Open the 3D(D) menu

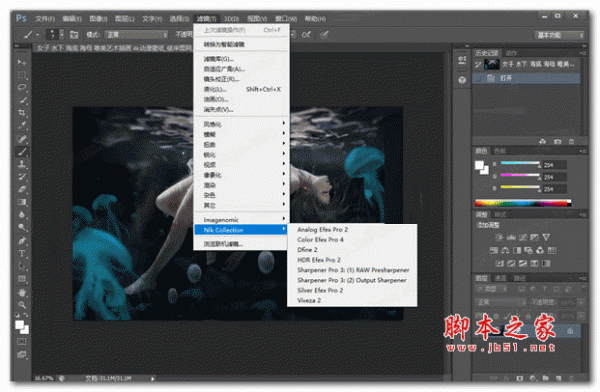point(232,19)
